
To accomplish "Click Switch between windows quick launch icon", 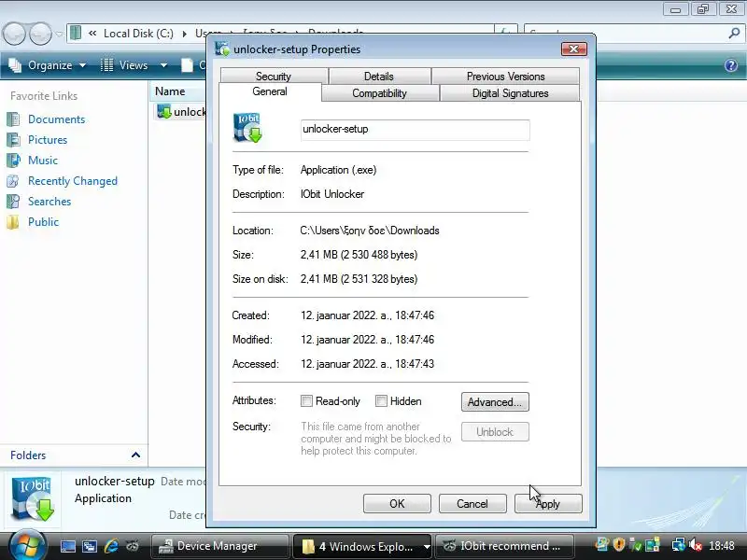I will click(90, 546).
